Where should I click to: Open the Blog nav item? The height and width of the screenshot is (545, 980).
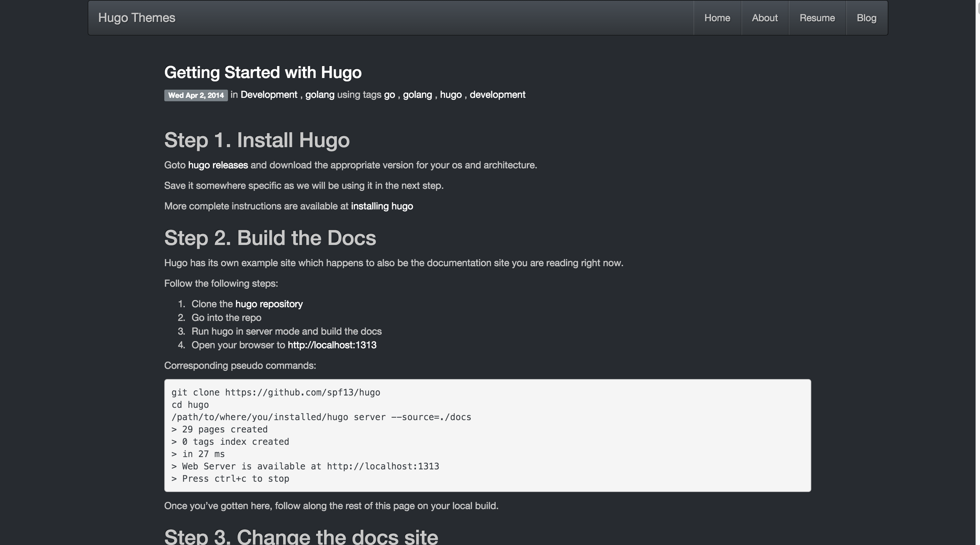(x=866, y=18)
